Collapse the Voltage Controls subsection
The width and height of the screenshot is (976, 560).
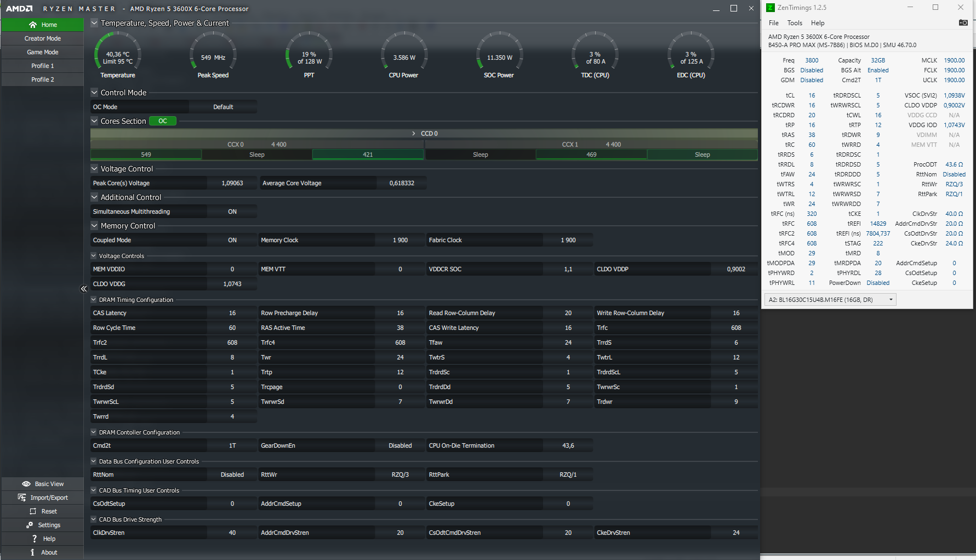click(94, 256)
